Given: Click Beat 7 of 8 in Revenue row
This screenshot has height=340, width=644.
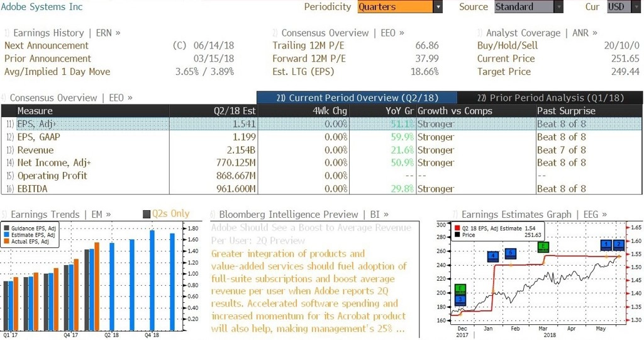Looking at the screenshot, I should pos(562,150).
